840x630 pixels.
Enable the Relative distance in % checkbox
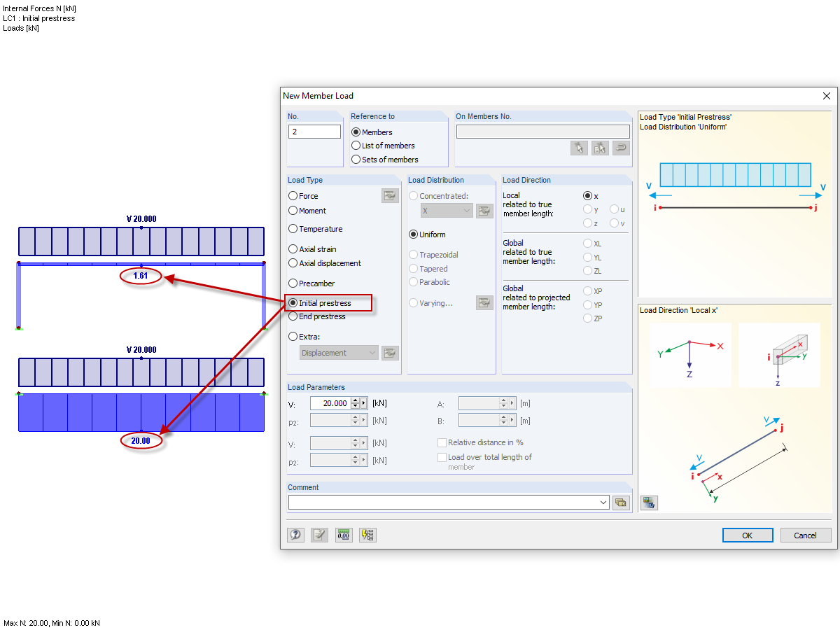[442, 441]
